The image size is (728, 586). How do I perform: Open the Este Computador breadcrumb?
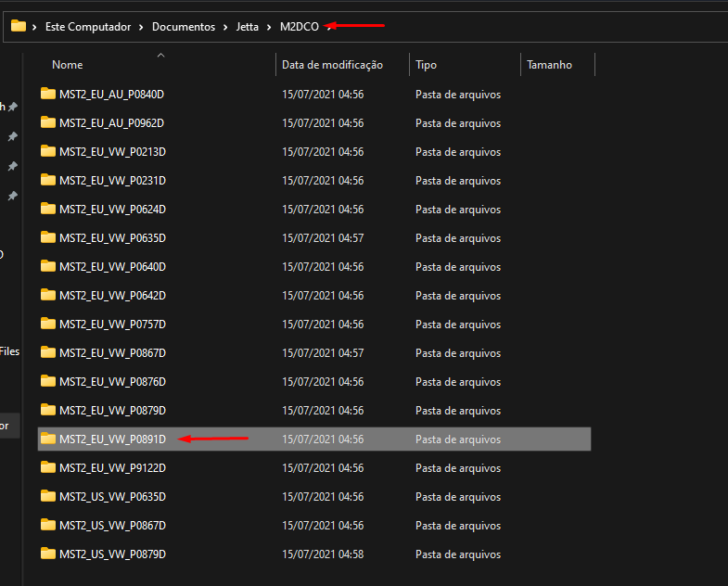[x=88, y=27]
